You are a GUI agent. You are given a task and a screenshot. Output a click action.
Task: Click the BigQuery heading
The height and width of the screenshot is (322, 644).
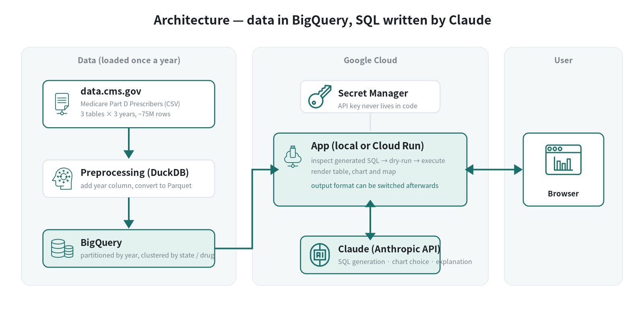point(101,243)
